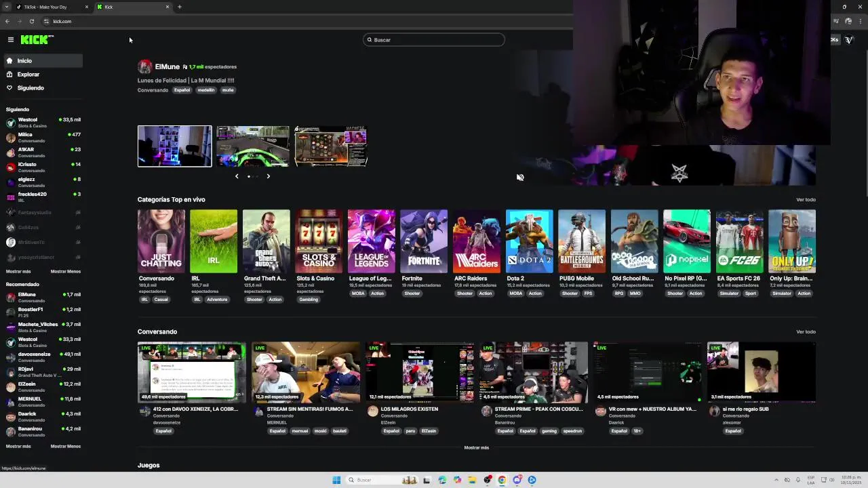
Task: Open a new browser tab
Action: point(180,7)
